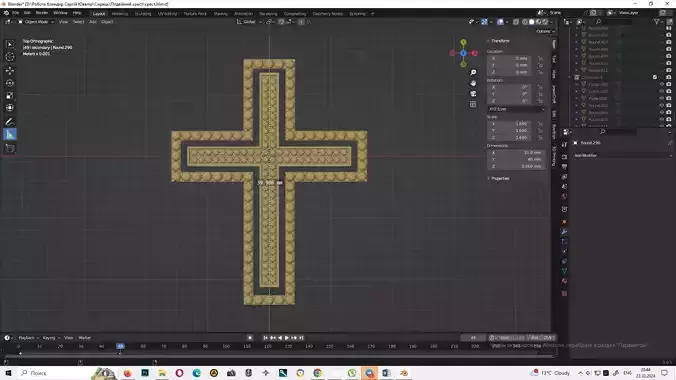The width and height of the screenshot is (676, 380).
Task: Click the Play animation button
Action: 287,338
